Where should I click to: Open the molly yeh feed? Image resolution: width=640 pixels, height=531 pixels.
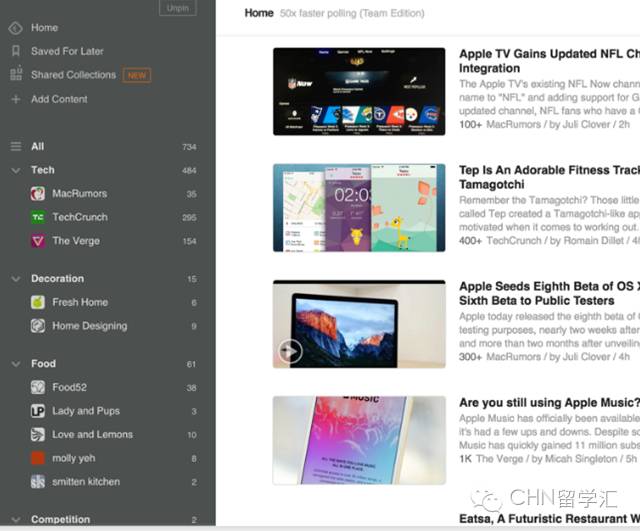[73, 458]
